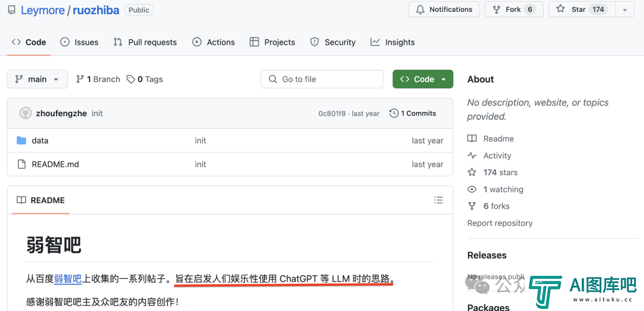Open init commit for data row
The image size is (644, 311).
[x=200, y=141]
